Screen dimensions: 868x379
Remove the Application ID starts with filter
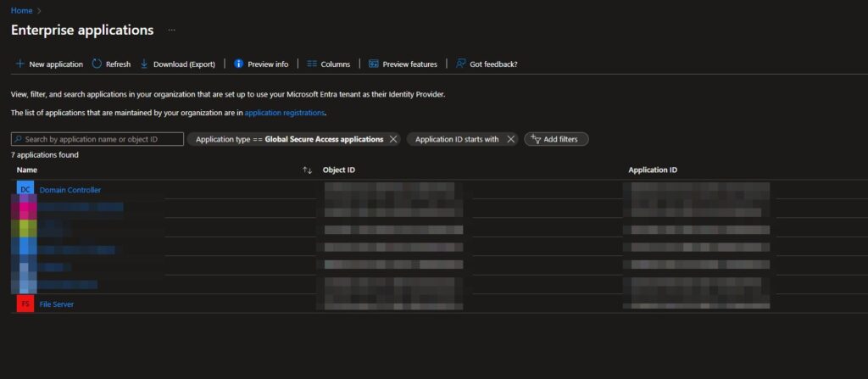511,139
